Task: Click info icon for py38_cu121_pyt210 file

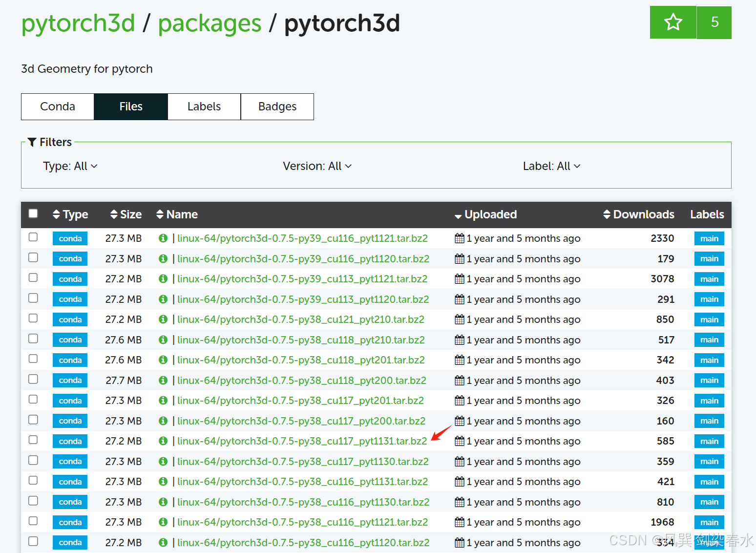Action: (x=163, y=319)
